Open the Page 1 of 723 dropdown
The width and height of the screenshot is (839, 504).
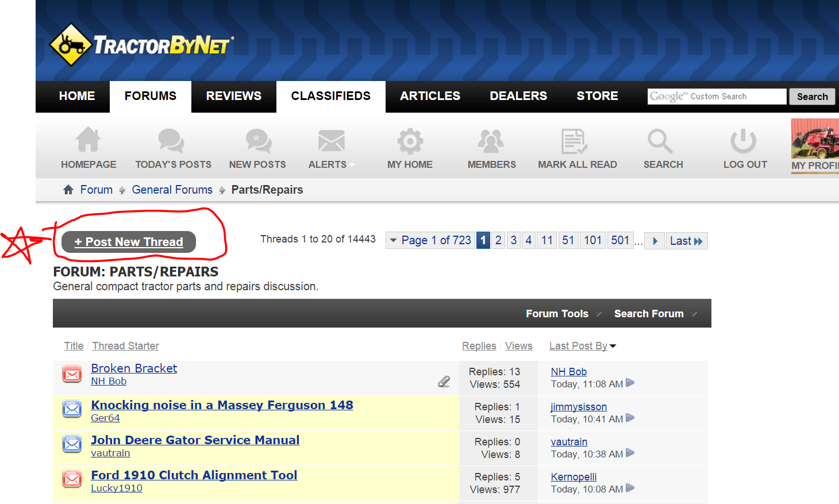pyautogui.click(x=430, y=240)
